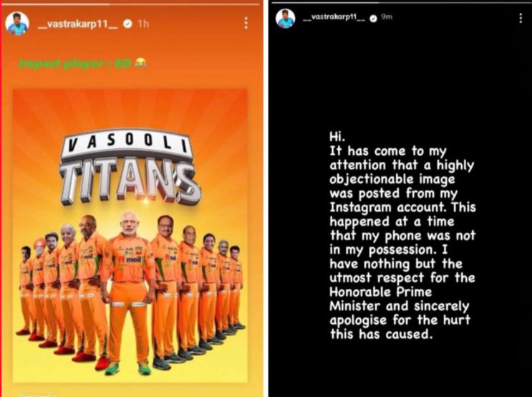The image size is (532, 397).
Task: Click the story progress bar atop the orange story
Action: 131,4
